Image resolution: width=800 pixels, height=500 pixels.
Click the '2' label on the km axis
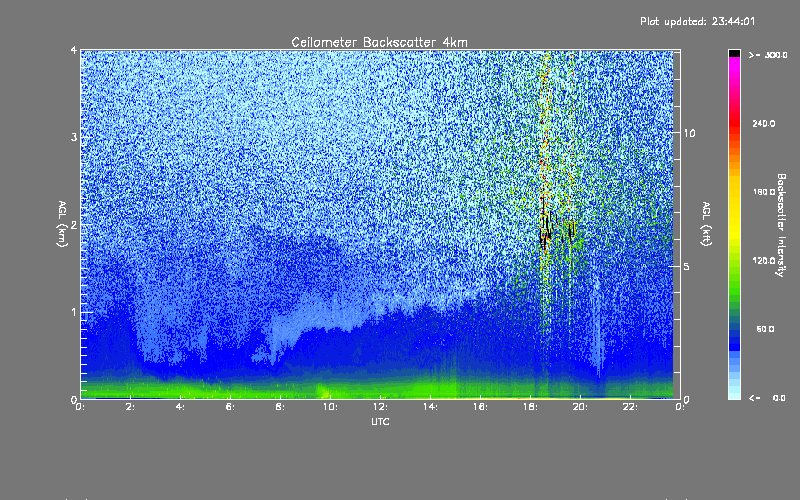pyautogui.click(x=74, y=225)
